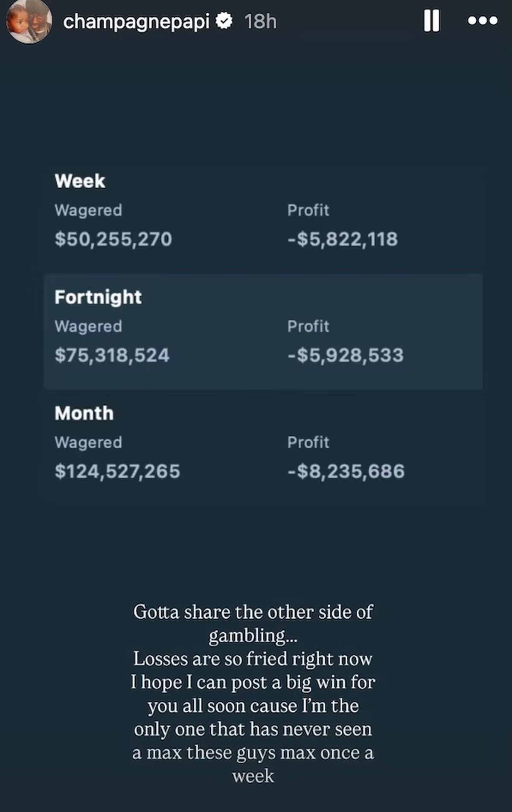Viewport: 512px width, 812px height.
Task: Select the Month heading
Action: point(84,413)
